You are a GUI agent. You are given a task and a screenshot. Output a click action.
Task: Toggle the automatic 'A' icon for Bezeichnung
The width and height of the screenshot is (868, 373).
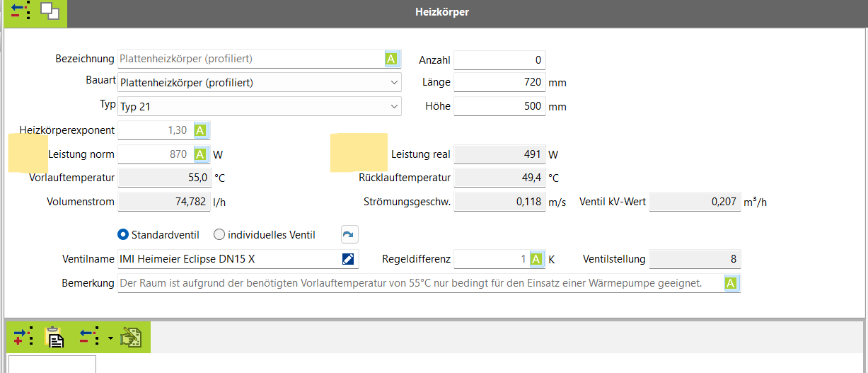[x=391, y=59]
